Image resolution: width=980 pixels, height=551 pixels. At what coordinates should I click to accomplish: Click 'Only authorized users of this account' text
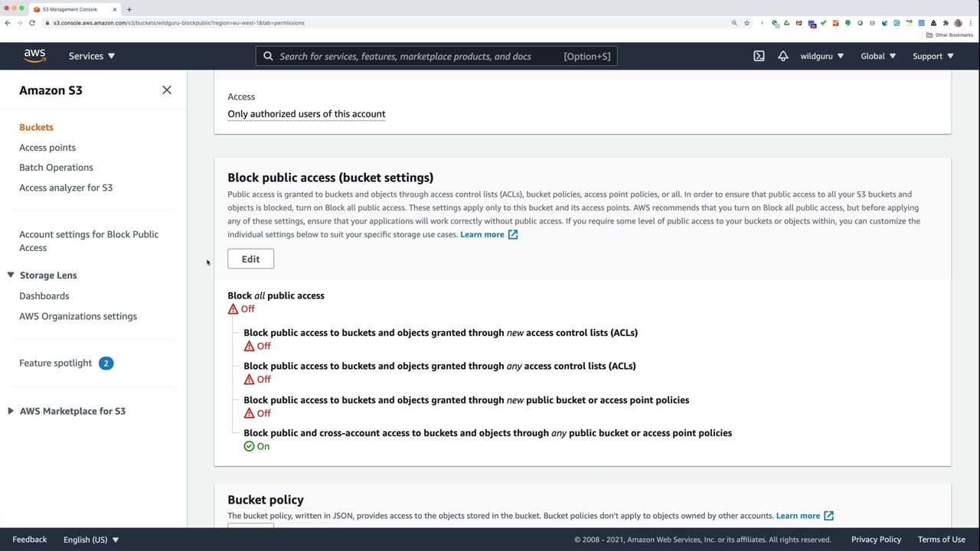tap(306, 114)
